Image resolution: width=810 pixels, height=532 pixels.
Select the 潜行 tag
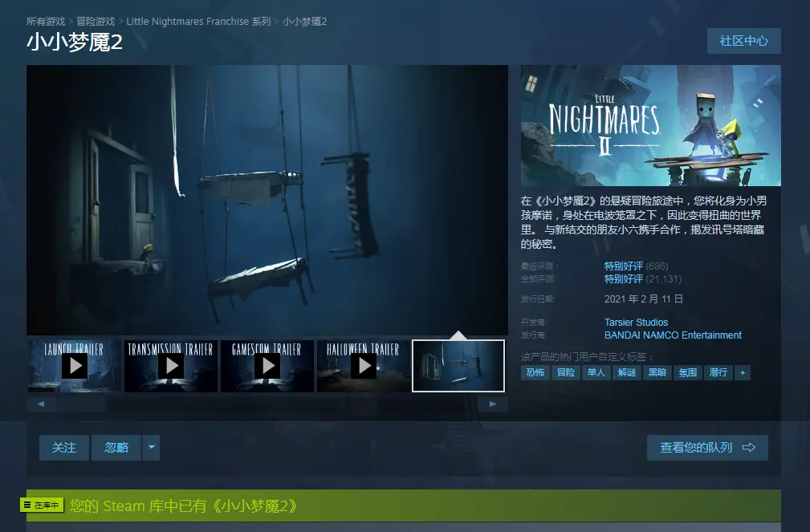coord(718,372)
